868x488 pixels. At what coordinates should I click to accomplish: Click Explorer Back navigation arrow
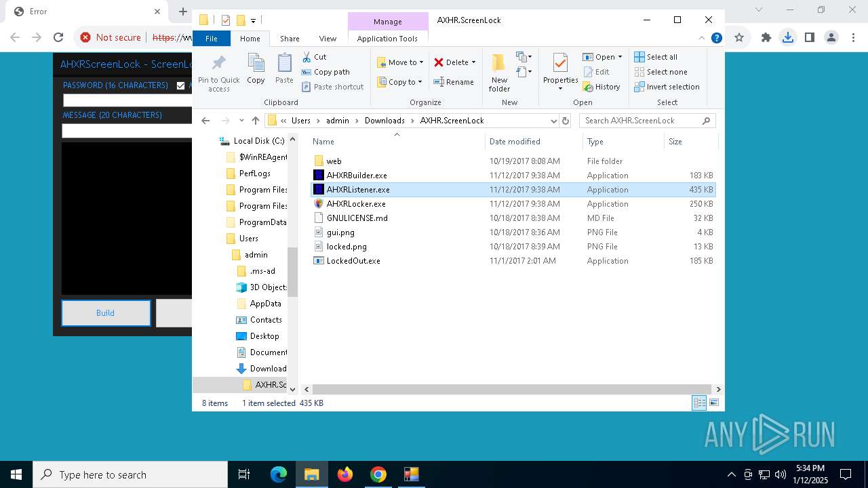point(205,121)
